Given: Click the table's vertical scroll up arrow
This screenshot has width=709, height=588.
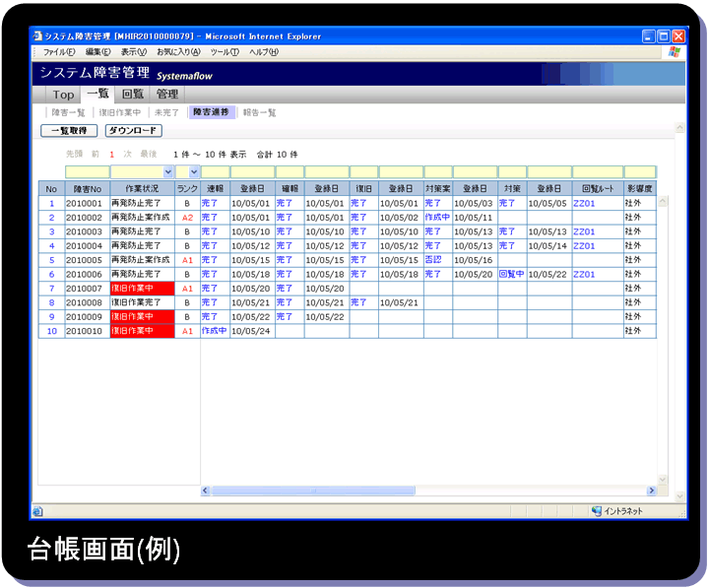Looking at the screenshot, I should pos(664,201).
